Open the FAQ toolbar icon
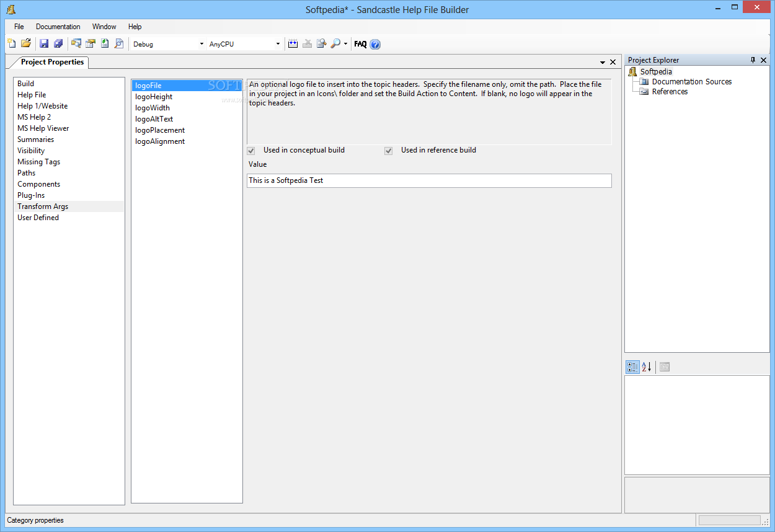The width and height of the screenshot is (775, 532). point(360,44)
